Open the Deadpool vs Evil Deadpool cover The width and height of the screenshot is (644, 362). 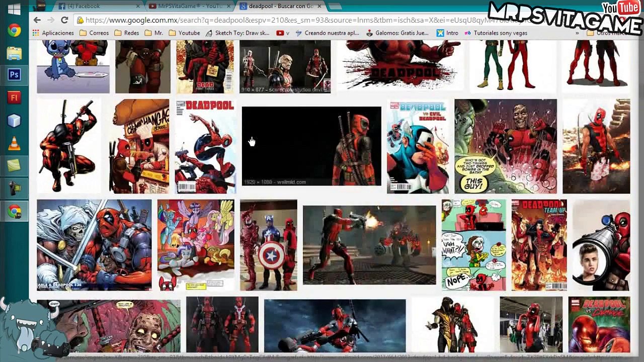(x=418, y=146)
